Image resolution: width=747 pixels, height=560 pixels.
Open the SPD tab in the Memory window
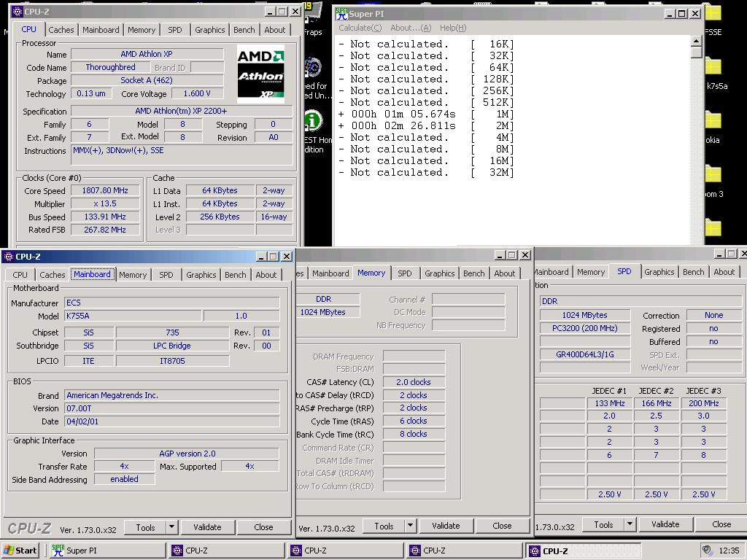point(404,273)
